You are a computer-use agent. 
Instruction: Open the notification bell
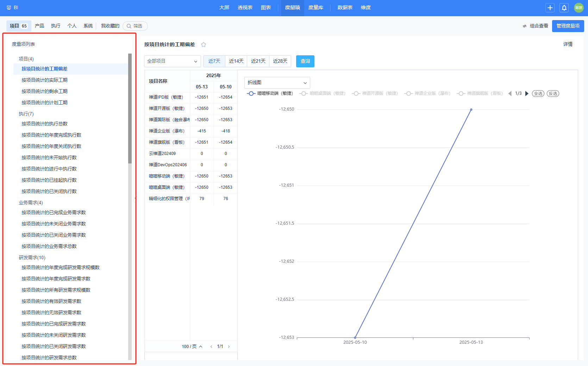tap(564, 8)
